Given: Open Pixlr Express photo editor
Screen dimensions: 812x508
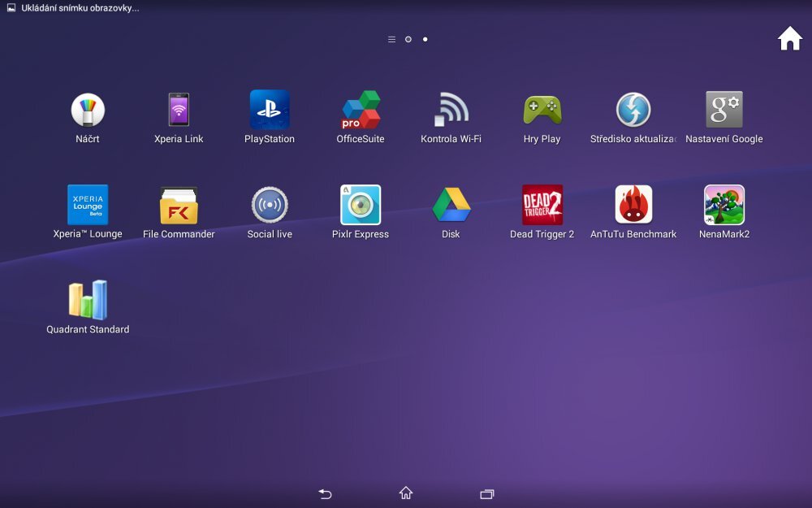Looking at the screenshot, I should (361, 206).
